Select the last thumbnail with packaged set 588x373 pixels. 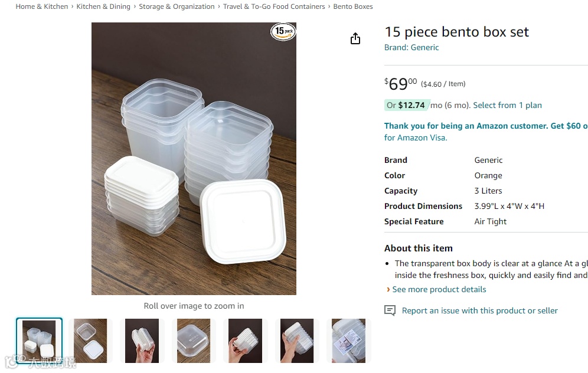click(348, 341)
